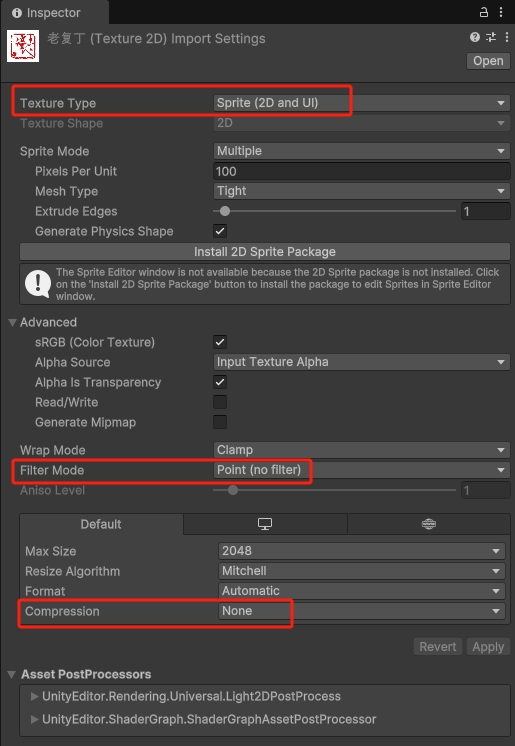Disable Generate Physics Shape checkbox
The width and height of the screenshot is (515, 746).
220,231
